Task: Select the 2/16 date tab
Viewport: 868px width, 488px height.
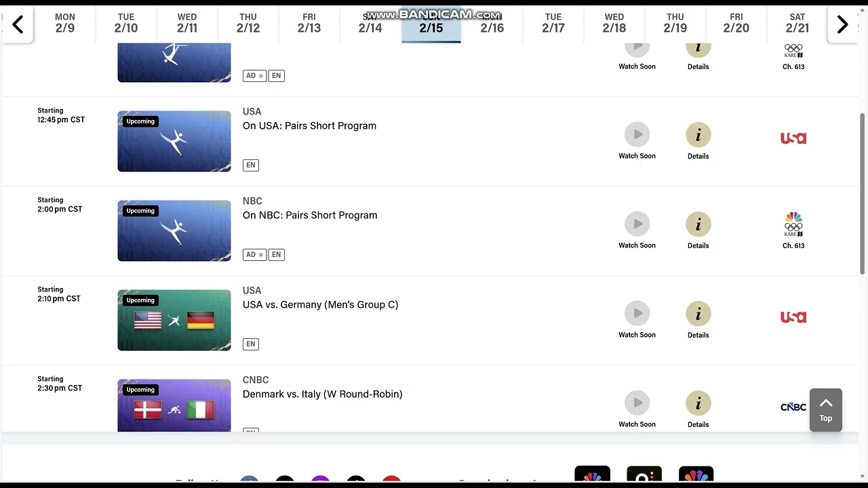Action: [492, 24]
